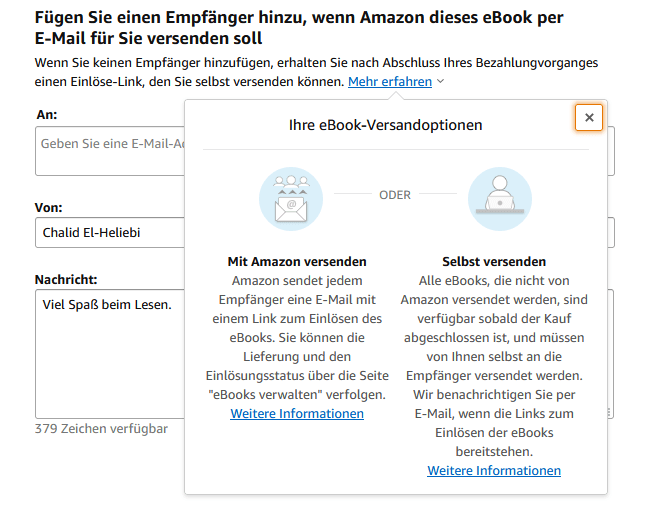
Task: Click the 379 Zeichen verfügbar counter text
Action: 101,429
